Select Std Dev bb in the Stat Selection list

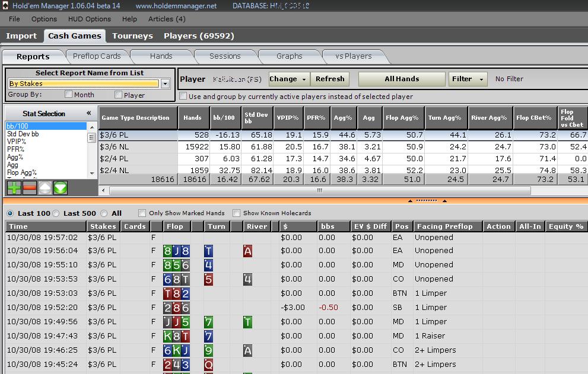click(x=23, y=134)
